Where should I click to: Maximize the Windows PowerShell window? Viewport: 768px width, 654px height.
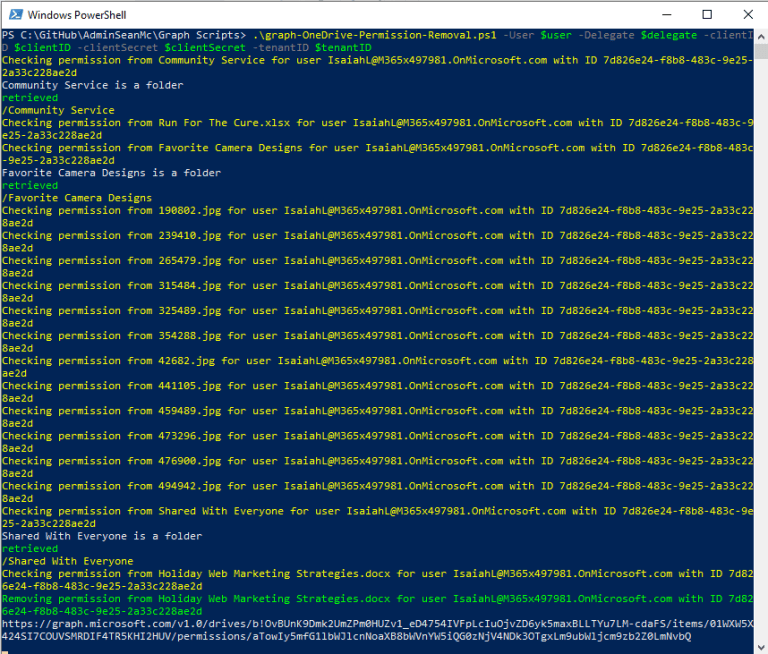[x=707, y=15]
